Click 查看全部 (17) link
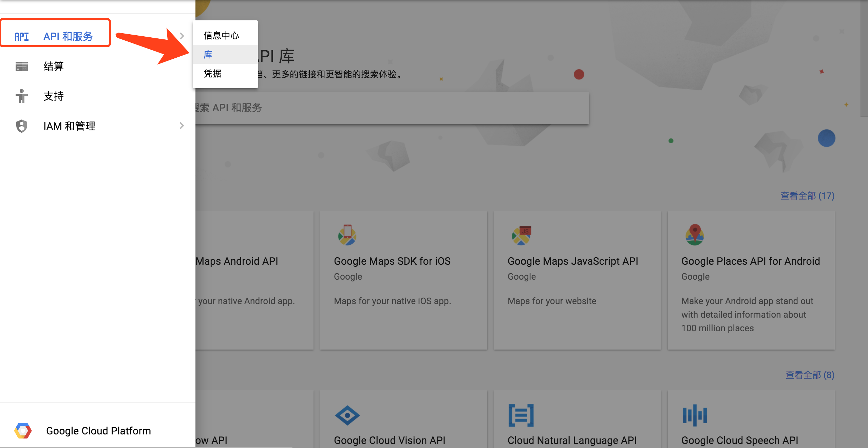868x448 pixels. click(807, 196)
